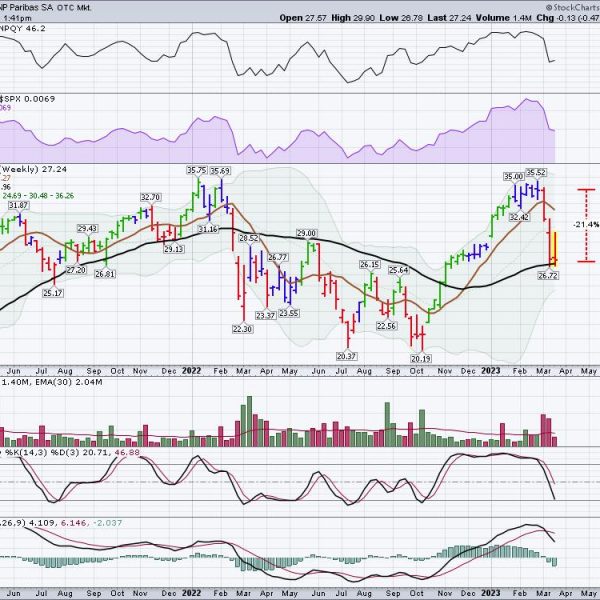Click the 31.16 low label
Screen dimensions: 600x600
208,229
